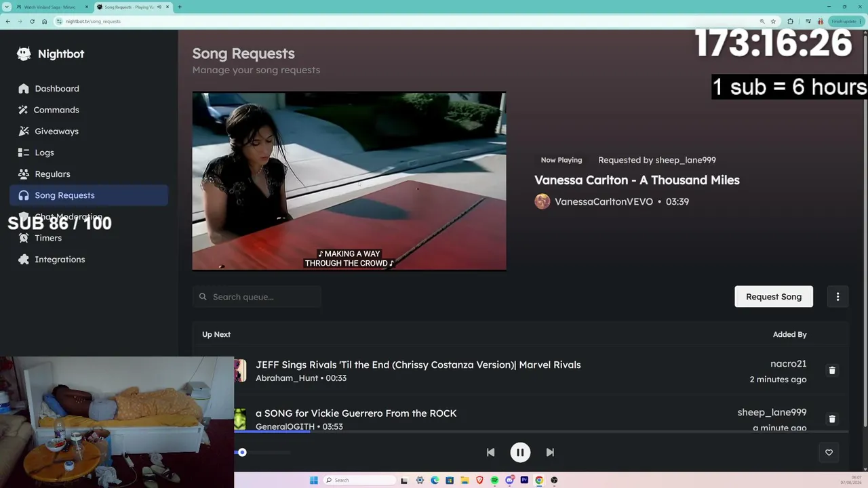This screenshot has width=868, height=488.
Task: Switch to Chrome on the taskbar
Action: tap(539, 480)
